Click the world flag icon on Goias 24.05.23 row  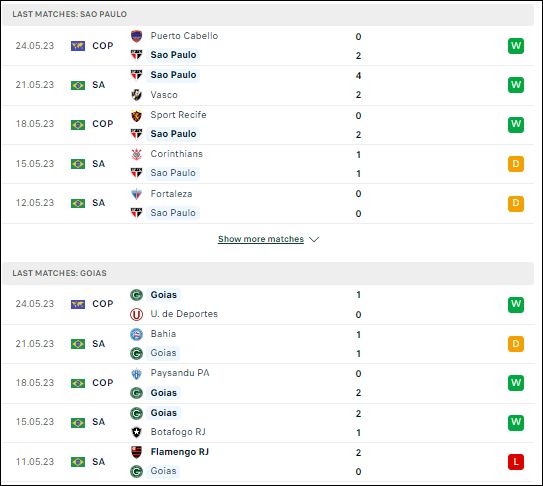78,304
